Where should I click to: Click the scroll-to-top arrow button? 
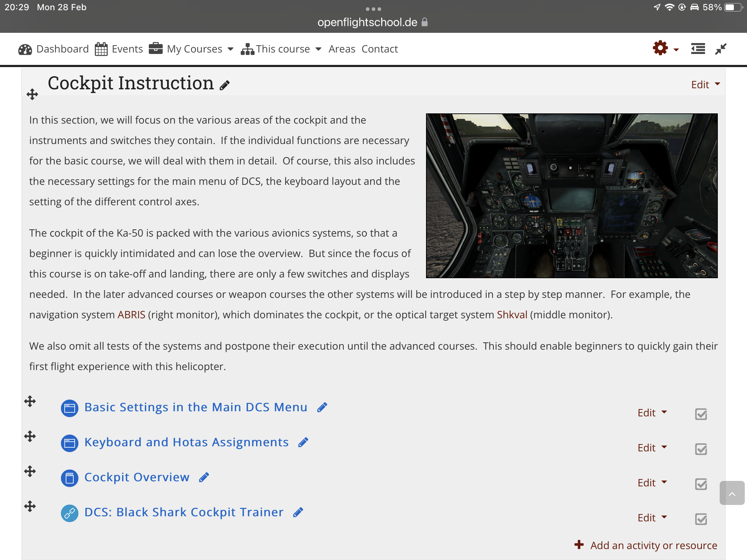tap(732, 493)
